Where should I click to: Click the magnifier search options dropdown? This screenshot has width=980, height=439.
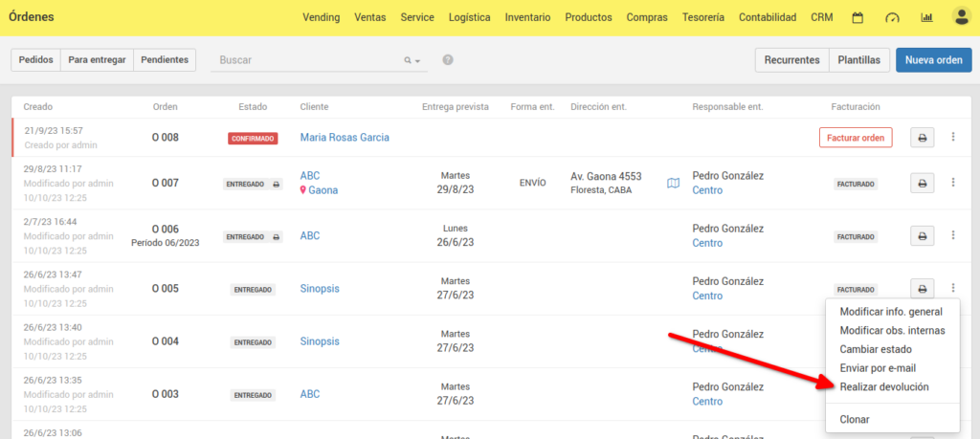[412, 60]
